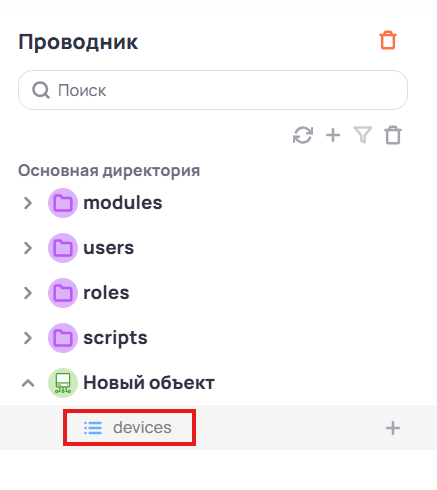Screen dimensions: 437x490
Task: Click the plus icon in toolbar row
Action: click(x=333, y=135)
